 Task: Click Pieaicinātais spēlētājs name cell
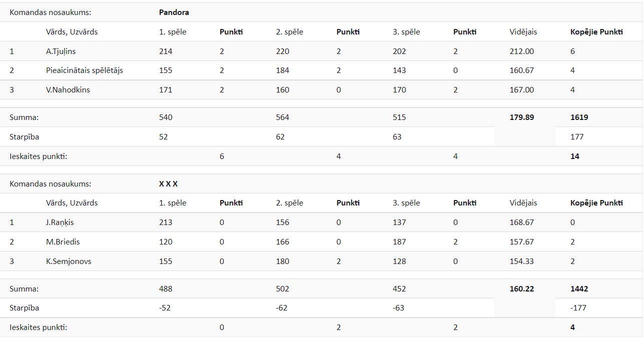tap(84, 70)
